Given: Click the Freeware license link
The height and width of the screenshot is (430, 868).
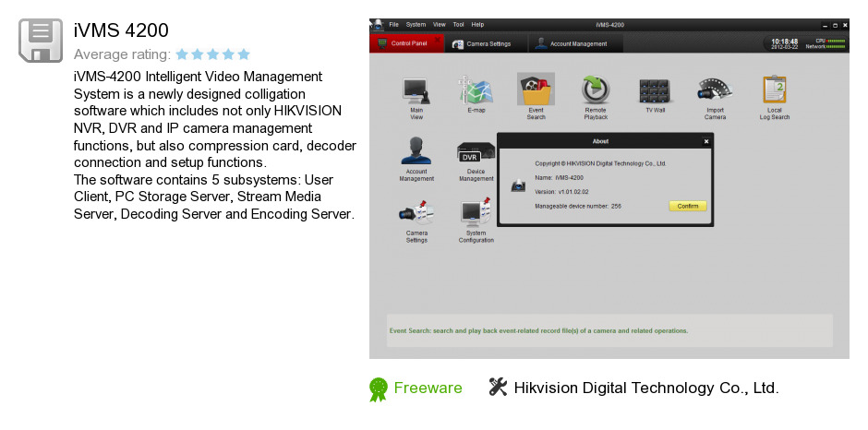Looking at the screenshot, I should (x=428, y=388).
